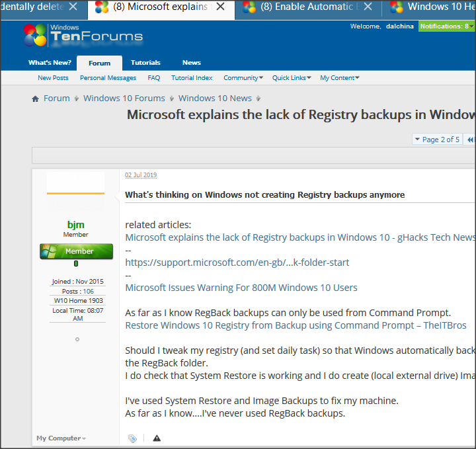Image resolution: width=476 pixels, height=449 pixels.
Task: Expand the Quick Links dropdown menu
Action: click(x=292, y=78)
